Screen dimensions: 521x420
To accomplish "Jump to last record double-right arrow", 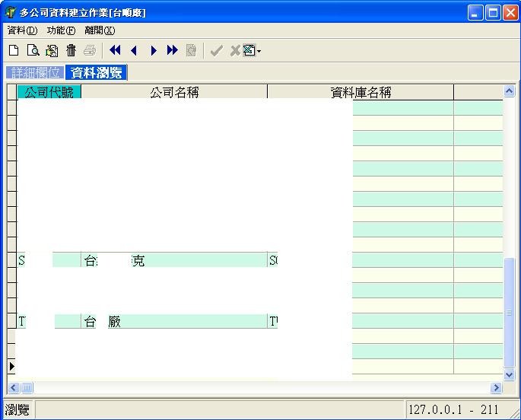I will pyautogui.click(x=173, y=50).
